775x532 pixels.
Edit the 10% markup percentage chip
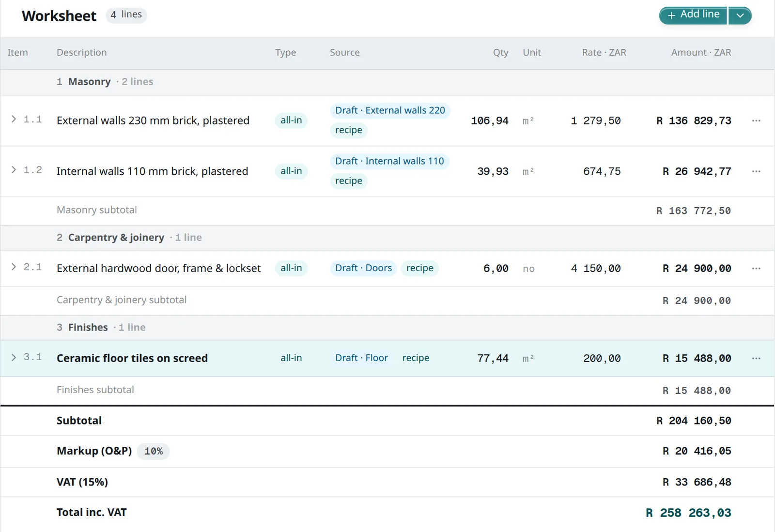[154, 451]
